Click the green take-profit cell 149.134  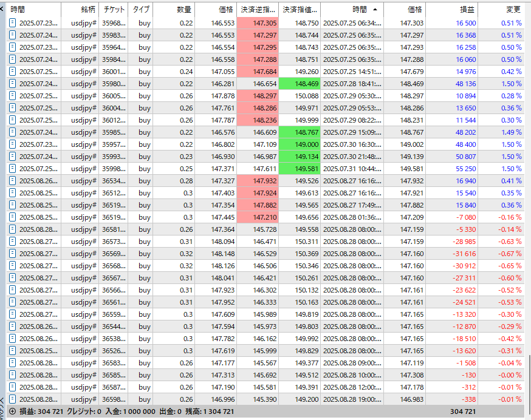pos(300,157)
